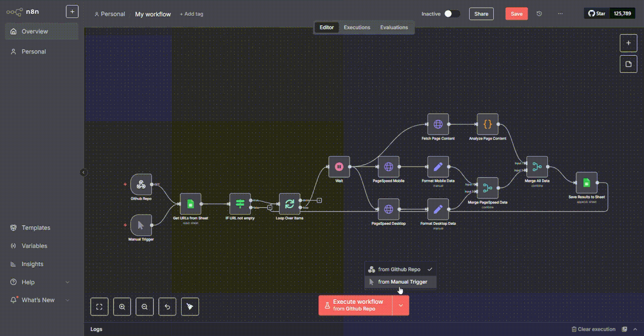Image resolution: width=644 pixels, height=336 pixels.
Task: Click the Github Repo webhook node
Action: tap(141, 184)
